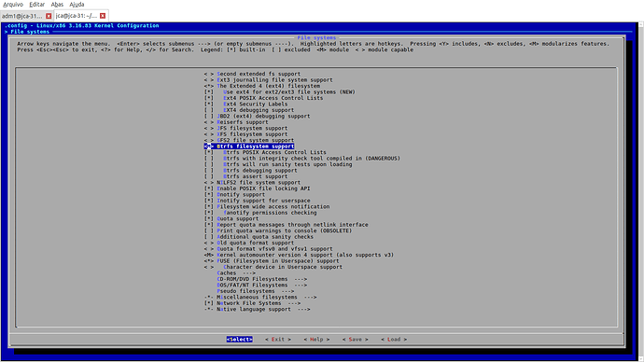Screen dimensions: 644x362
Task: Toggle Reiserfs support option
Action: (x=236, y=122)
